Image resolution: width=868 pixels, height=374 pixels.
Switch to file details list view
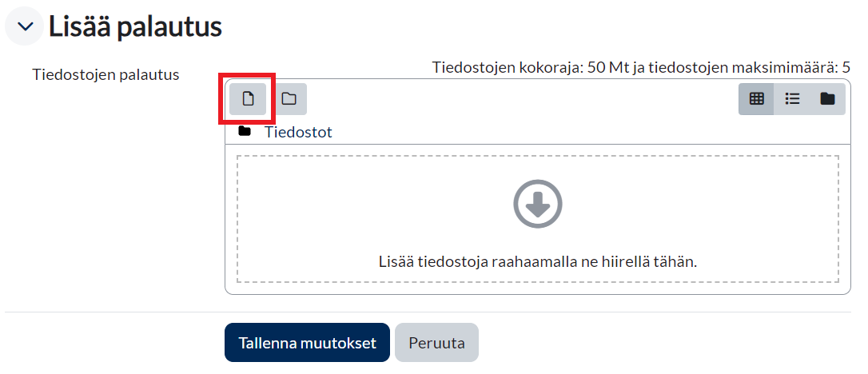pyautogui.click(x=792, y=99)
